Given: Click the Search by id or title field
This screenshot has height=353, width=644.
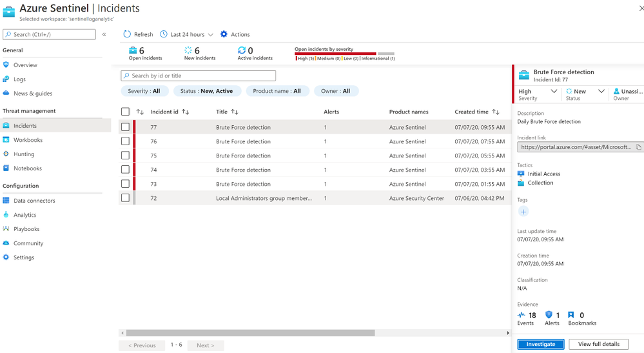Looking at the screenshot, I should tap(199, 76).
